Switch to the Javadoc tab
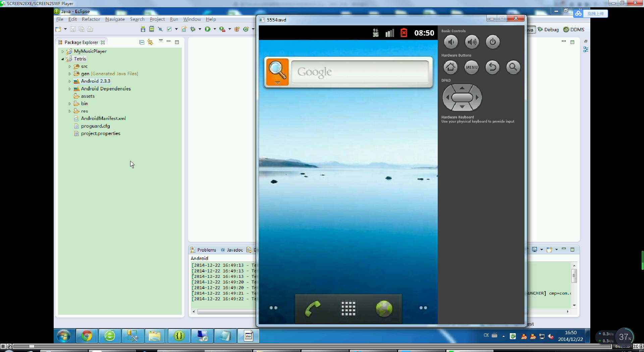The image size is (644, 352). [232, 250]
